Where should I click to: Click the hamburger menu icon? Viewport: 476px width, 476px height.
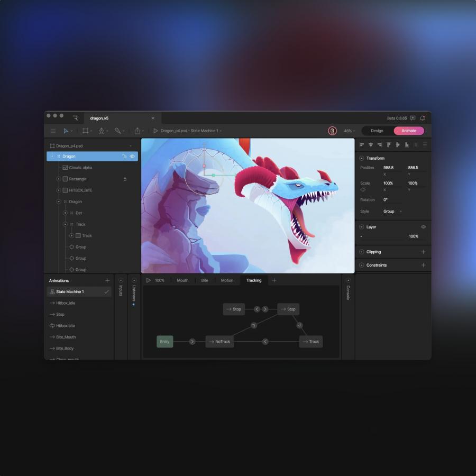click(x=53, y=131)
